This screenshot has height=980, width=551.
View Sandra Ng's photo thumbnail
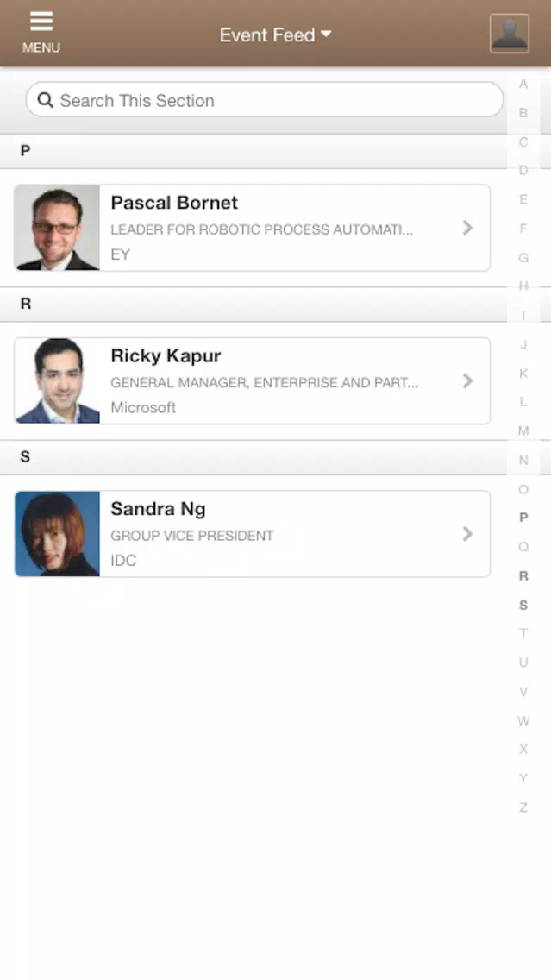(58, 534)
